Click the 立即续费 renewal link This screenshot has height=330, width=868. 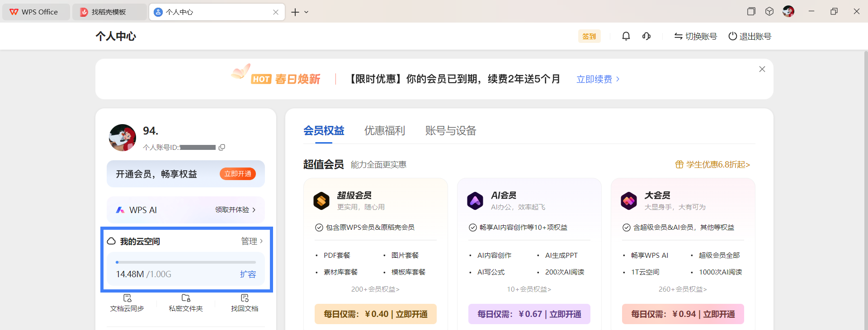598,79
